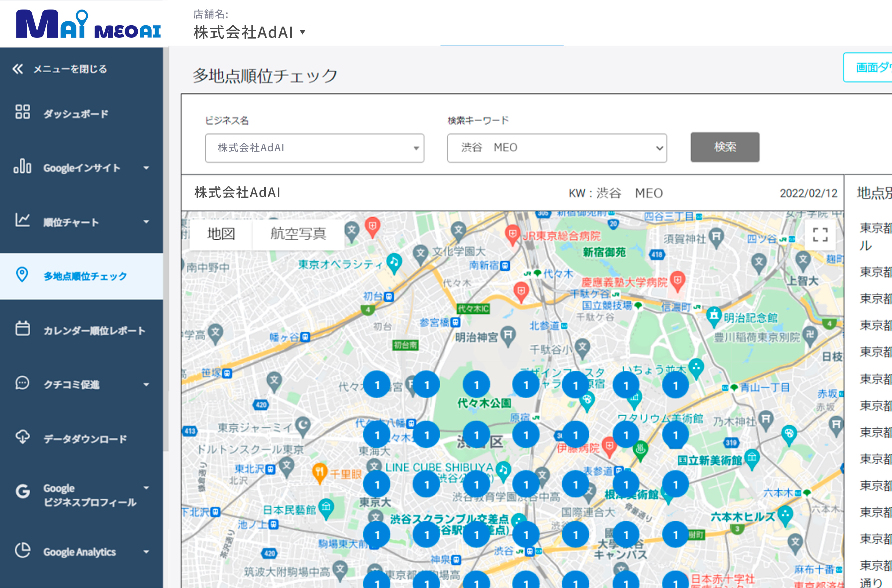Image resolution: width=892 pixels, height=588 pixels.
Task: Click the 明治神宮 shrine marker
Action: click(x=508, y=336)
